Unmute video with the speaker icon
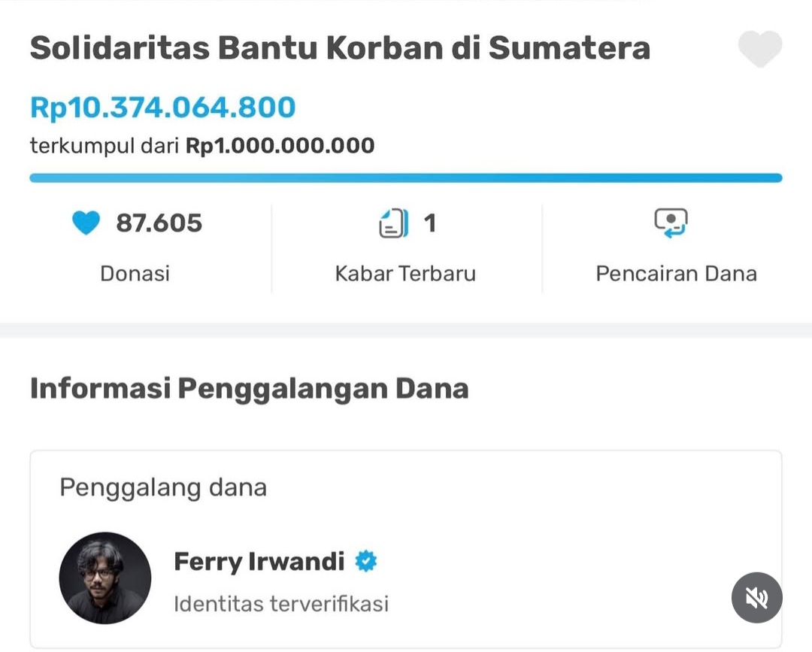 coord(756,598)
